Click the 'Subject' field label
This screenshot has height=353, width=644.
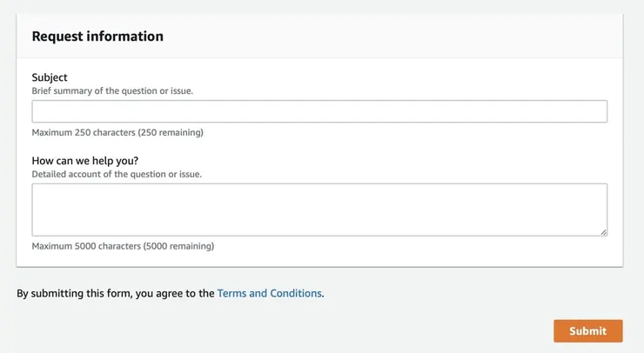pyautogui.click(x=50, y=77)
